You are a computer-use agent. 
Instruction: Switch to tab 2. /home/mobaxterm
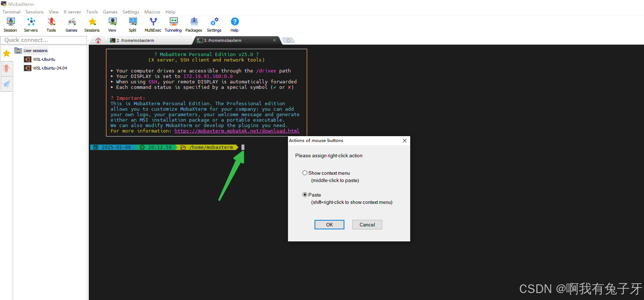[x=149, y=40]
